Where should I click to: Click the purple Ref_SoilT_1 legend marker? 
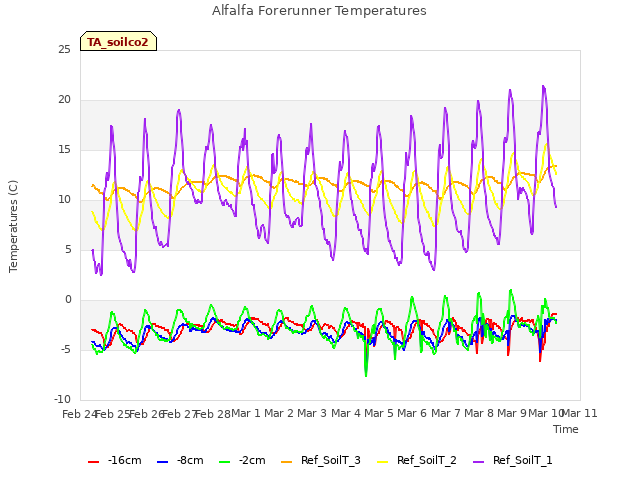[x=478, y=462]
